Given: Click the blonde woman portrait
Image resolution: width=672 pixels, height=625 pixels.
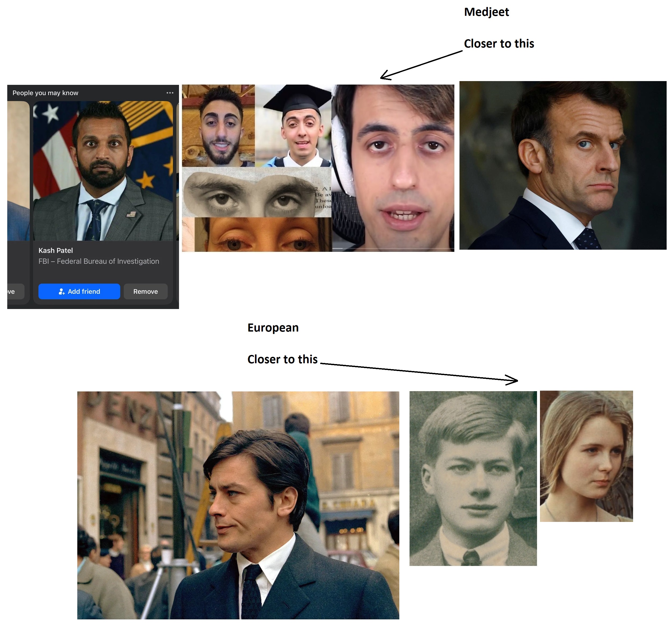Looking at the screenshot, I should tap(586, 456).
